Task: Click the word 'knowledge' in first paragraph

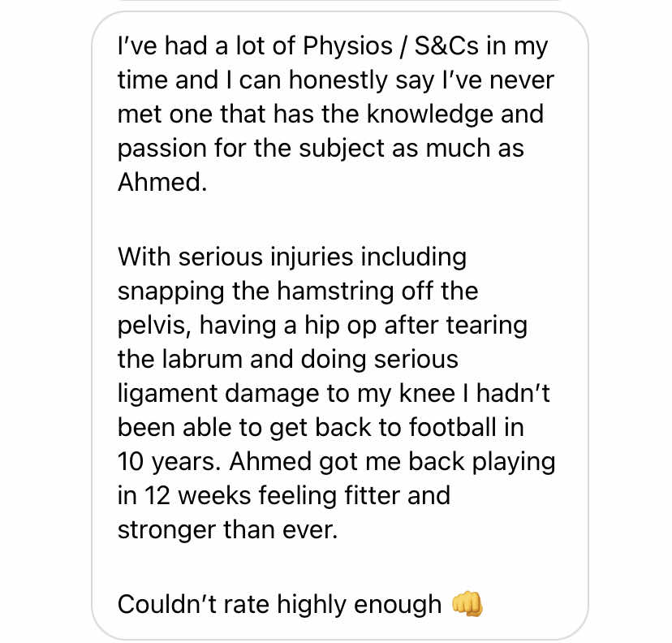Action: [430, 114]
